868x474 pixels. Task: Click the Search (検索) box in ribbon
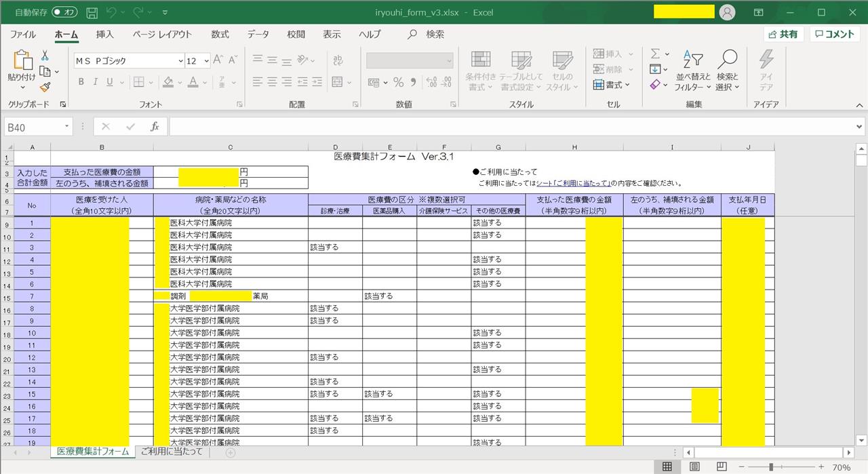(x=427, y=35)
